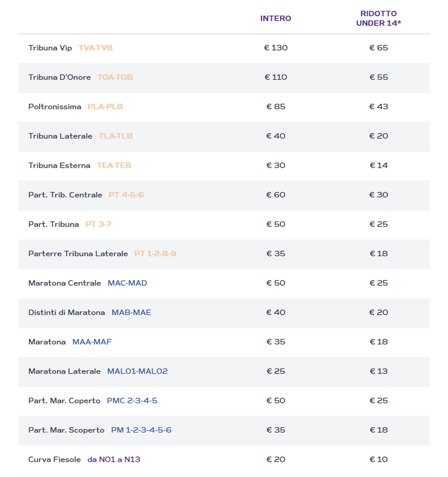Open the PT 1-2-8-9 sector link

point(155,254)
